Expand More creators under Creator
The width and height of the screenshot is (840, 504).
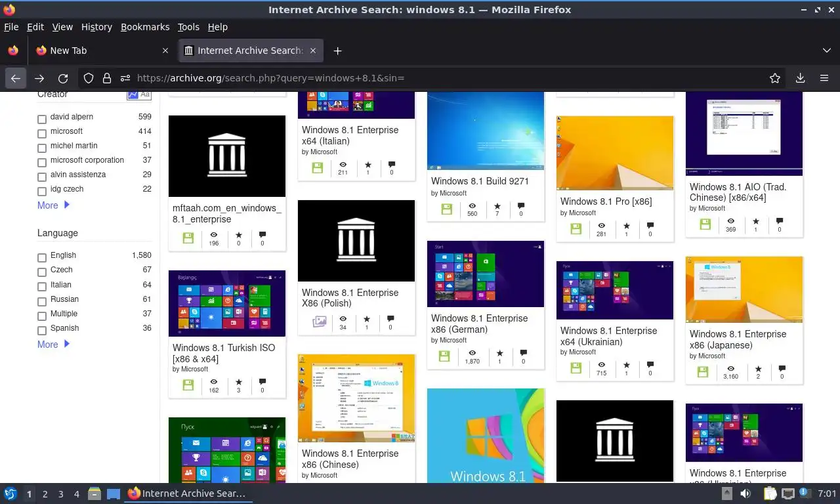pyautogui.click(x=53, y=205)
